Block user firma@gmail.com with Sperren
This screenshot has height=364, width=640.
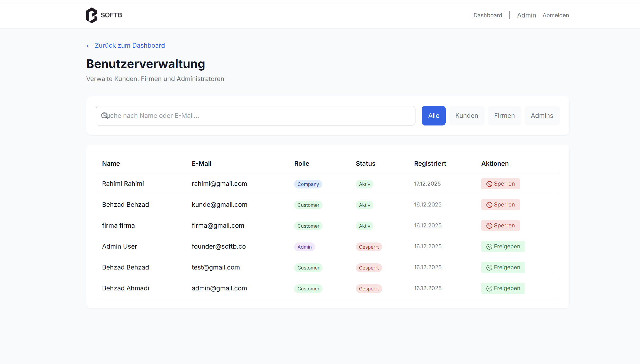500,226
